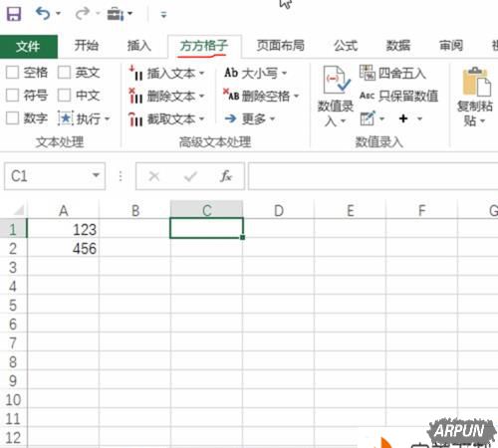Select cell A2 containing 456
This screenshot has width=498, height=448.
(63, 248)
